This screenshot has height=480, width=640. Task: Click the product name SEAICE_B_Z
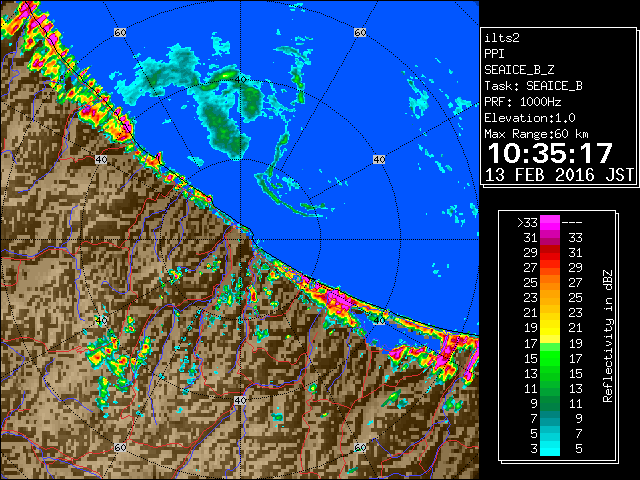(x=519, y=70)
